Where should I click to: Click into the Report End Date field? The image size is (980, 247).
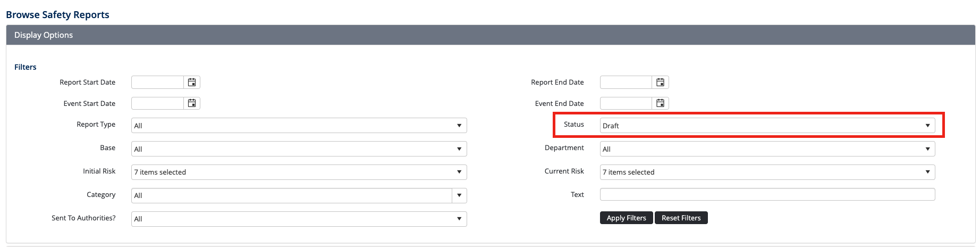click(626, 83)
